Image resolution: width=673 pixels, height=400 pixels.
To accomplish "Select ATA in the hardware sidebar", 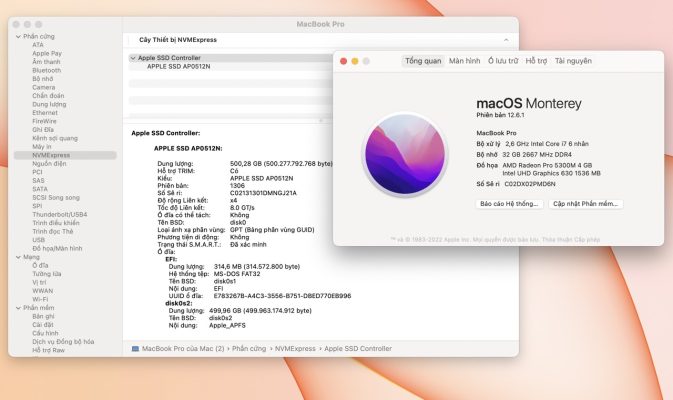I will point(38,45).
